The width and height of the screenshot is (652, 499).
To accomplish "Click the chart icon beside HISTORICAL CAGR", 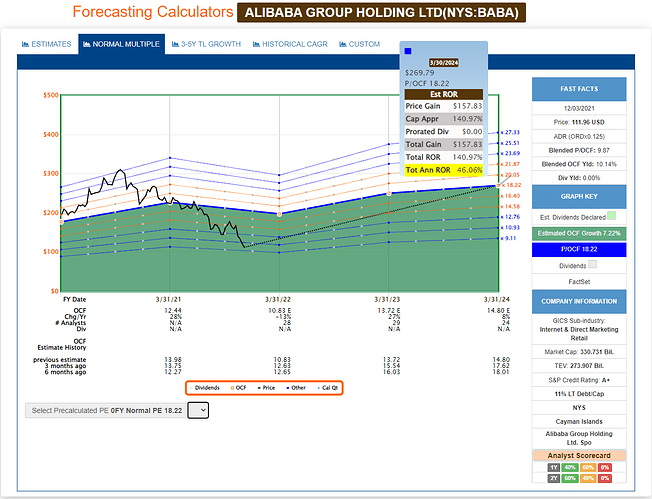I will (256, 44).
